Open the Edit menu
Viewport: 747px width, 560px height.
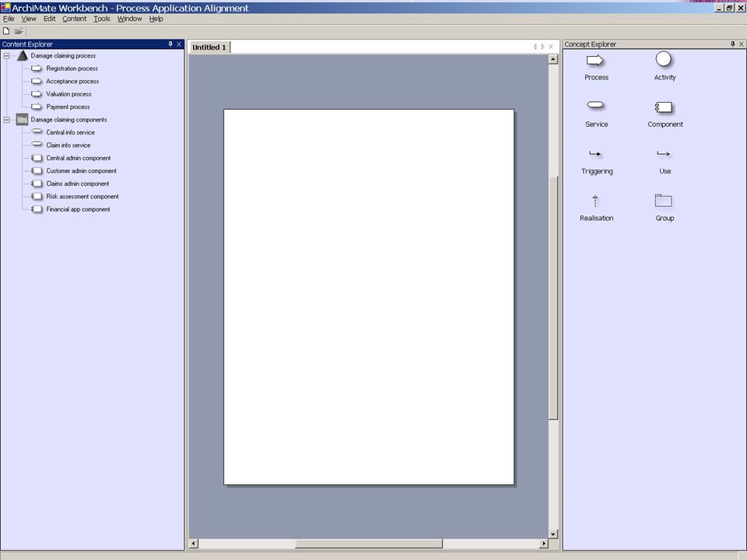(x=50, y=19)
